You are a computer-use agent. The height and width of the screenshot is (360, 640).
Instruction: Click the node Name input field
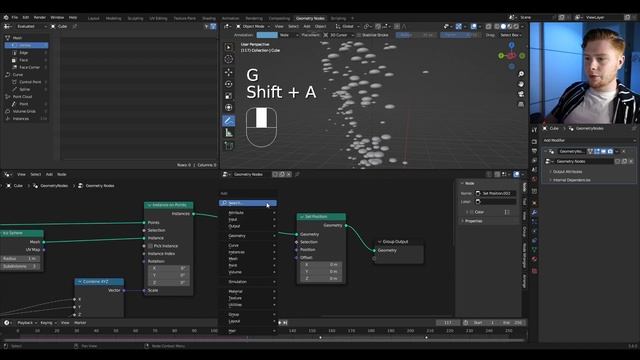coord(496,193)
